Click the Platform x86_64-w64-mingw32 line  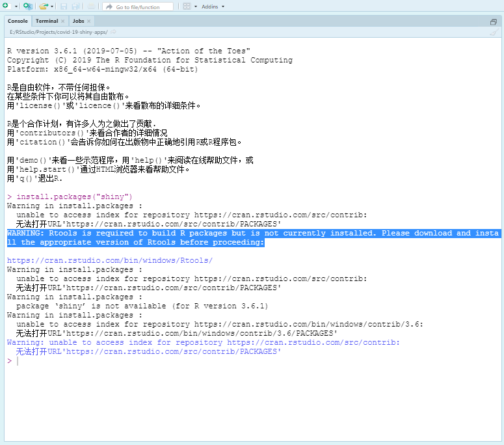103,69
